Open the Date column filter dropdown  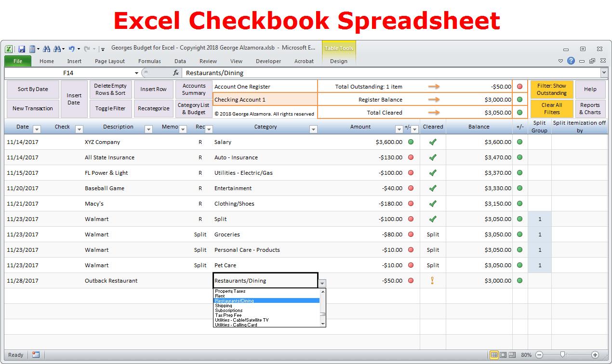37,129
